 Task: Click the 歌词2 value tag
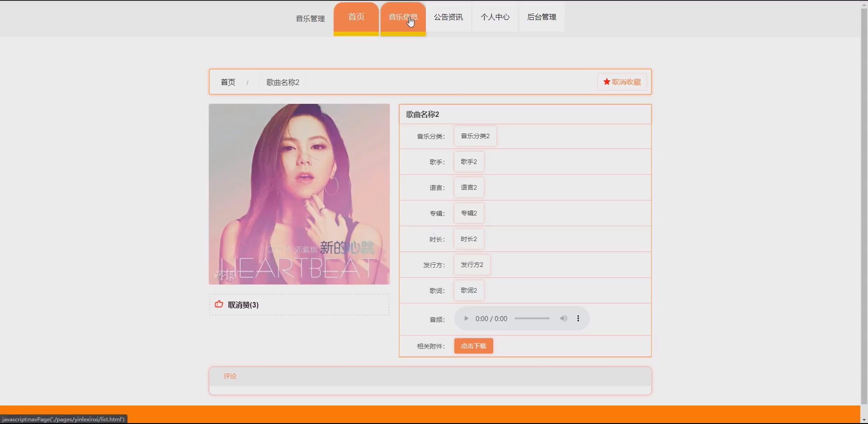point(469,290)
